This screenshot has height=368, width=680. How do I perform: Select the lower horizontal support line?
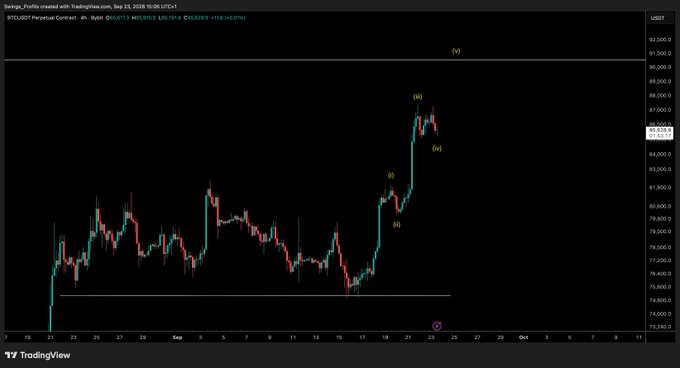[255, 296]
